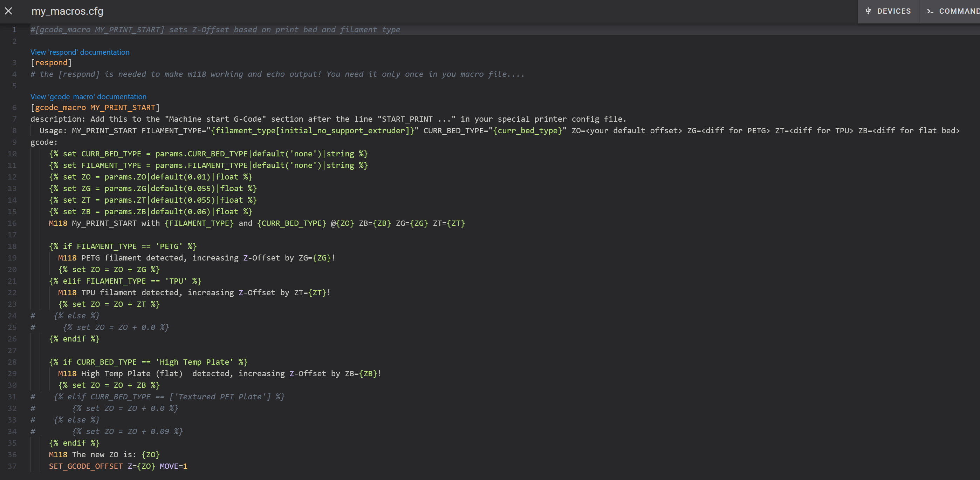This screenshot has width=980, height=480.
Task: Click the M118 PETG filament detected line
Action: (x=197, y=258)
